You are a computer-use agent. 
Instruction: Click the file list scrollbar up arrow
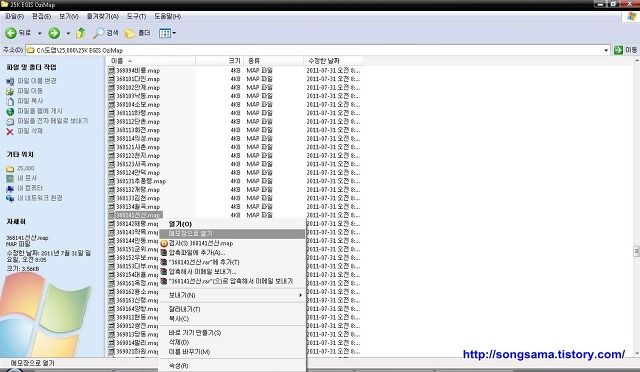(637, 60)
